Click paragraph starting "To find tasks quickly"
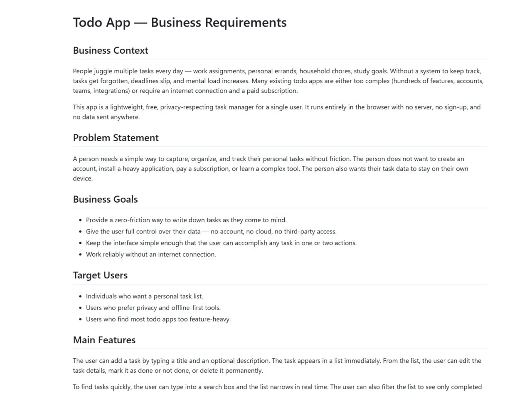The width and height of the screenshot is (532, 394). (x=277, y=387)
